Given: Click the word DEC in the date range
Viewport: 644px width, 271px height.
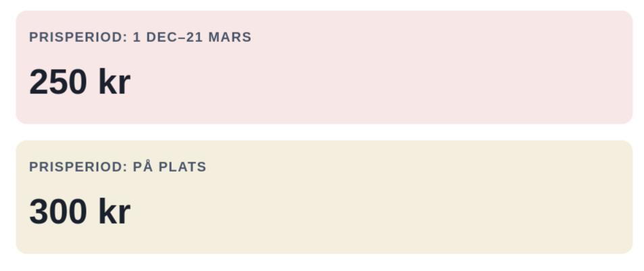Looking at the screenshot, I should click(161, 37).
